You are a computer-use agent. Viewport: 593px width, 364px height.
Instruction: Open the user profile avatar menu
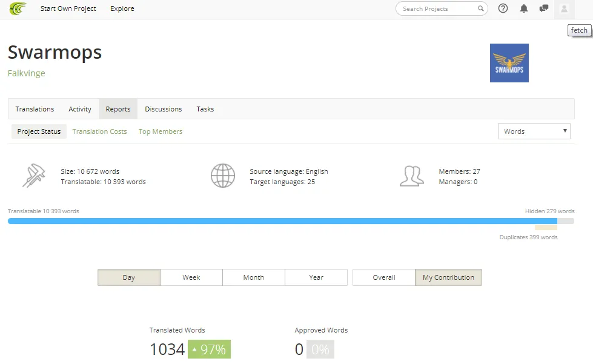tap(564, 8)
